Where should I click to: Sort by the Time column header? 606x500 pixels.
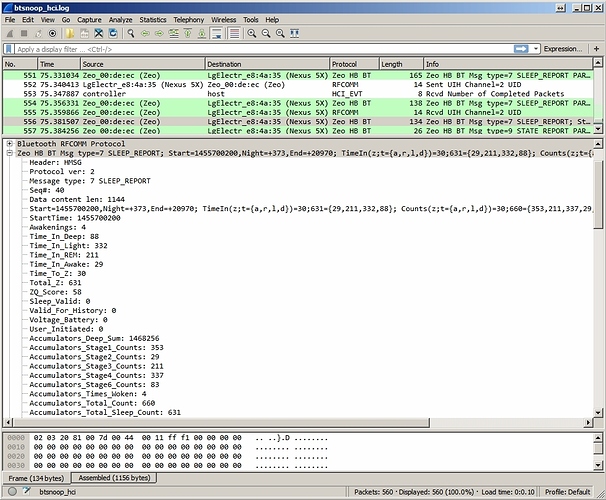pos(59,64)
